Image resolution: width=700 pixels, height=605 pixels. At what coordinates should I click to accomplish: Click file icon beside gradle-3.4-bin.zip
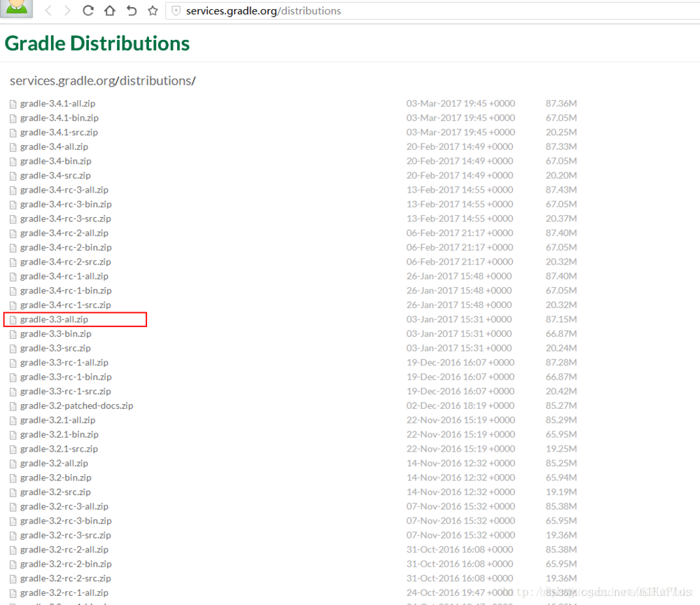pos(13,162)
